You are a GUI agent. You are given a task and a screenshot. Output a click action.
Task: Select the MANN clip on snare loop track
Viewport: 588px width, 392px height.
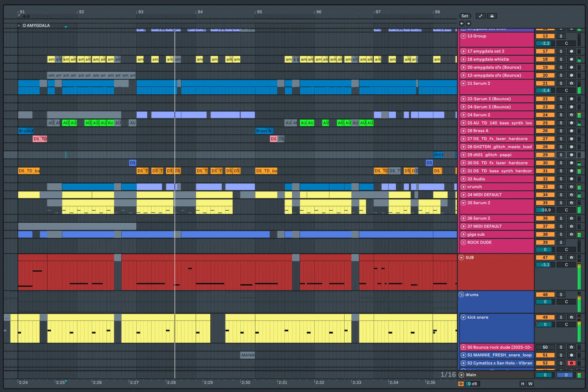tap(247, 355)
